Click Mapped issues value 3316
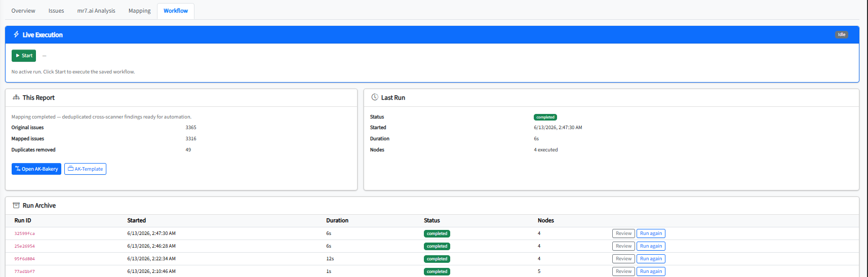This screenshot has width=868, height=277. point(191,139)
